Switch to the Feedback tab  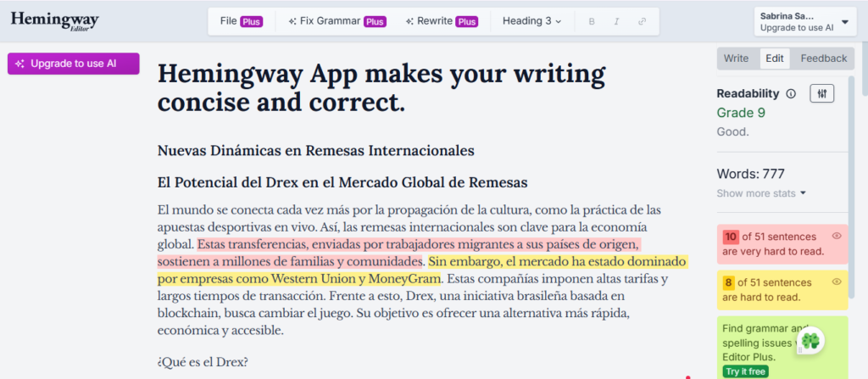823,59
